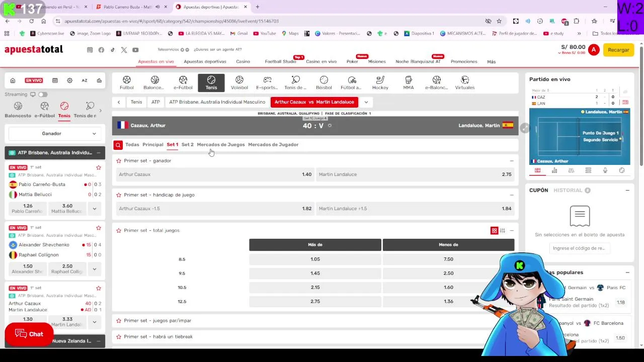Bet on Martin Landaluce at 2.75

coord(415,174)
